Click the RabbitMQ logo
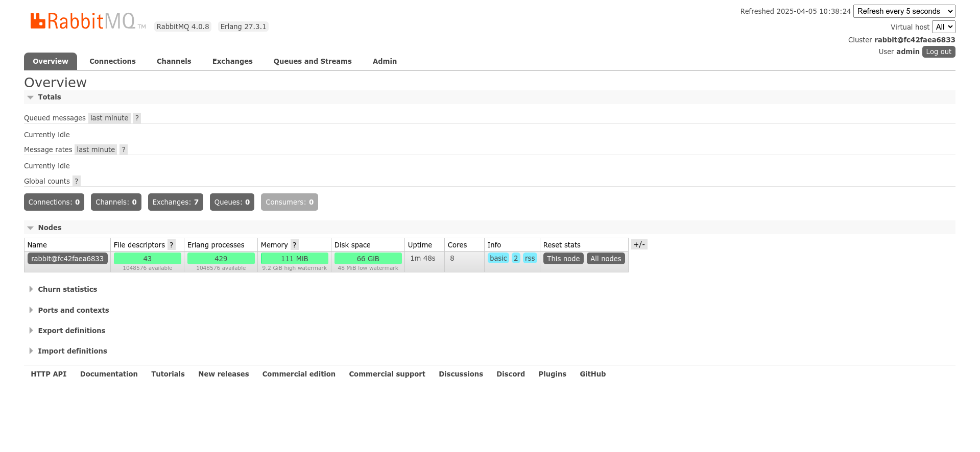The height and width of the screenshot is (452, 980). tap(83, 21)
